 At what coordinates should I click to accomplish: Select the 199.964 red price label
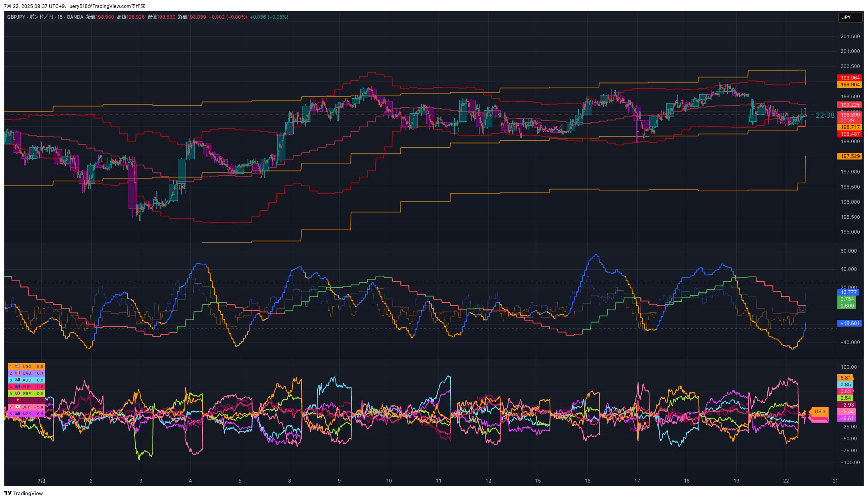(850, 78)
